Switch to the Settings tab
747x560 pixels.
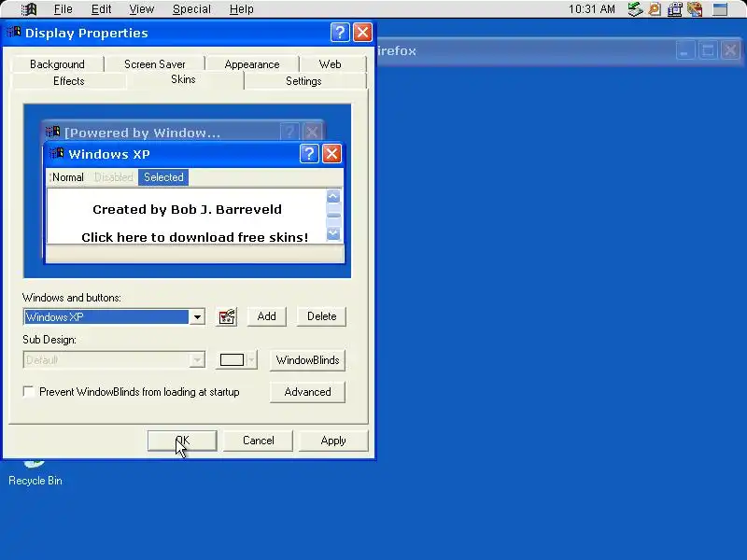[x=303, y=81]
